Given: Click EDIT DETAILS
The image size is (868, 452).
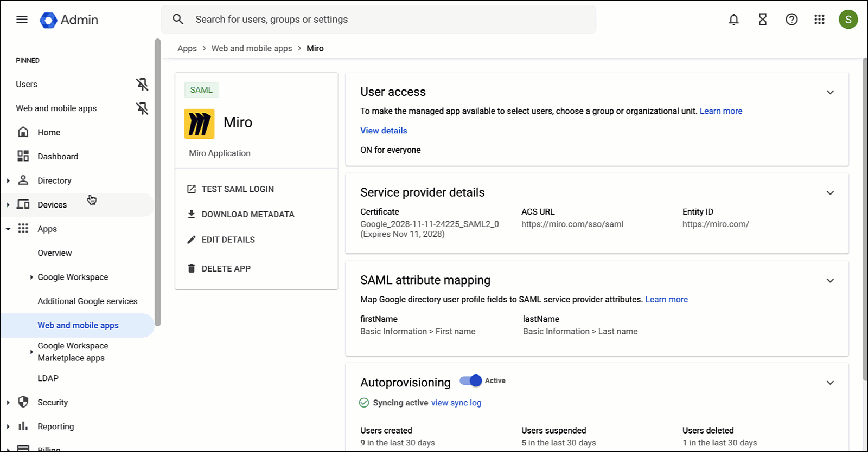Looking at the screenshot, I should (x=228, y=240).
